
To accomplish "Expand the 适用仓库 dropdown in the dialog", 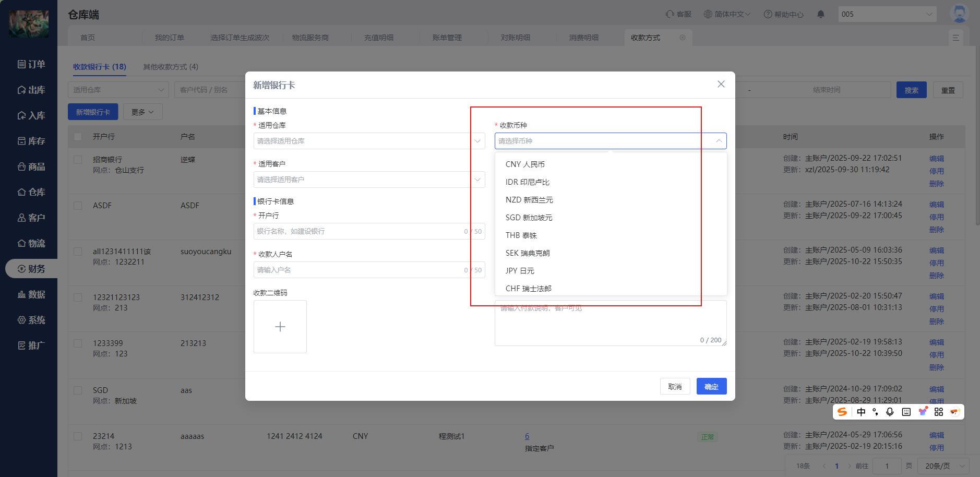I will [369, 141].
